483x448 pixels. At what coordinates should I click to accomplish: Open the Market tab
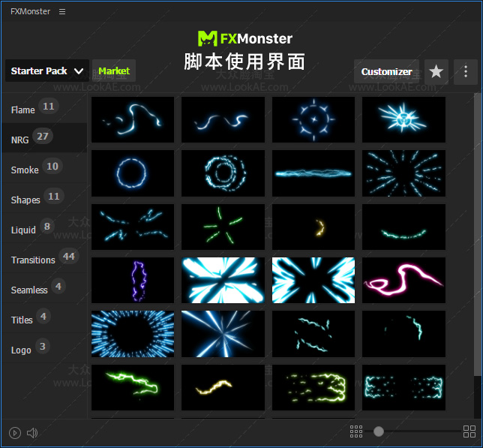(114, 71)
